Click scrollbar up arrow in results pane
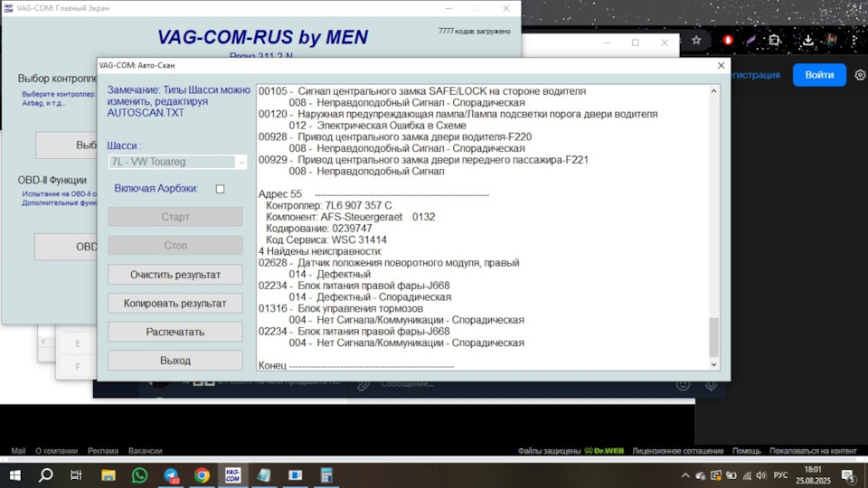 click(713, 90)
